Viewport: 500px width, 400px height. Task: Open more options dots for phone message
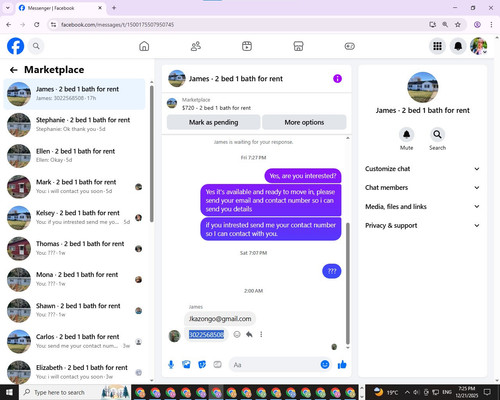261,334
